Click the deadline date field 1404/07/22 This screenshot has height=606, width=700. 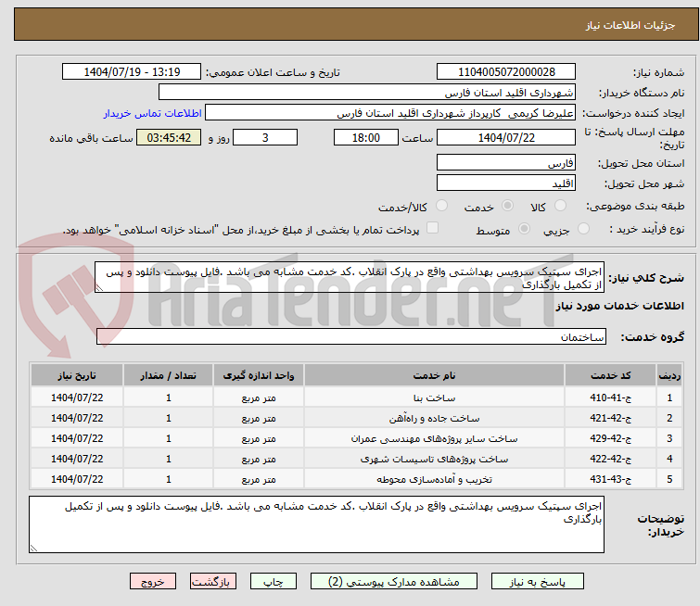(506, 137)
